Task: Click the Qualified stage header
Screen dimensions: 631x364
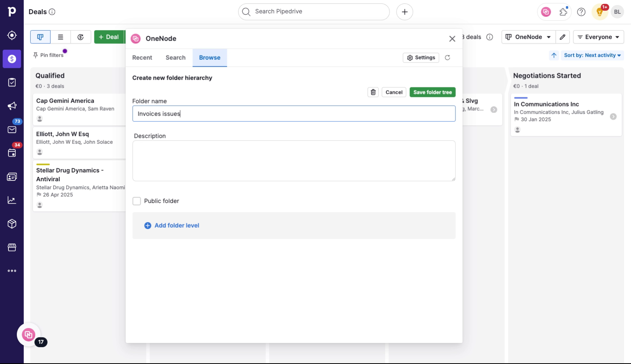Action: pyautogui.click(x=50, y=76)
